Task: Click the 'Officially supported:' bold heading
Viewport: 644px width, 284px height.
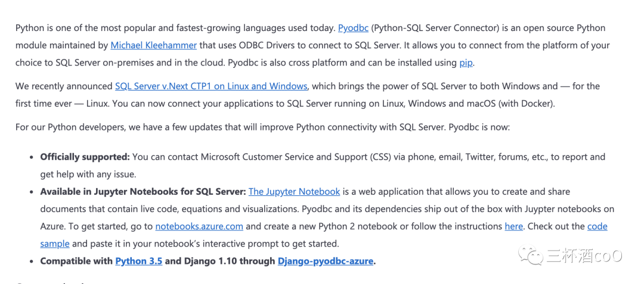Action: click(x=85, y=157)
